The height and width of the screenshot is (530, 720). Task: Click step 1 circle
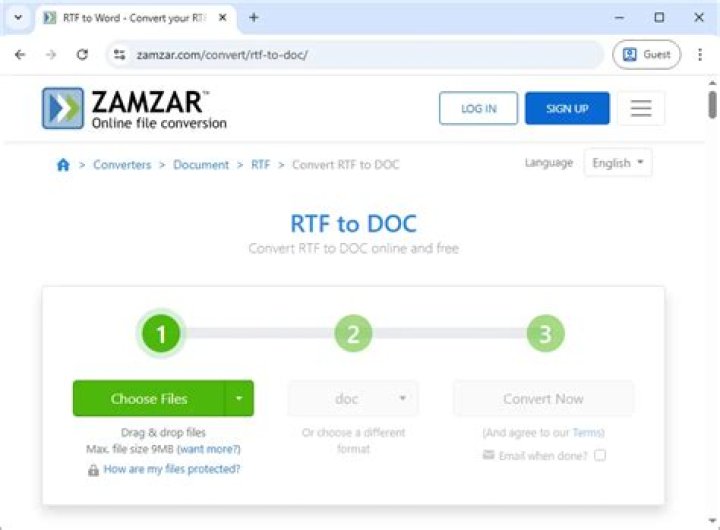161,333
